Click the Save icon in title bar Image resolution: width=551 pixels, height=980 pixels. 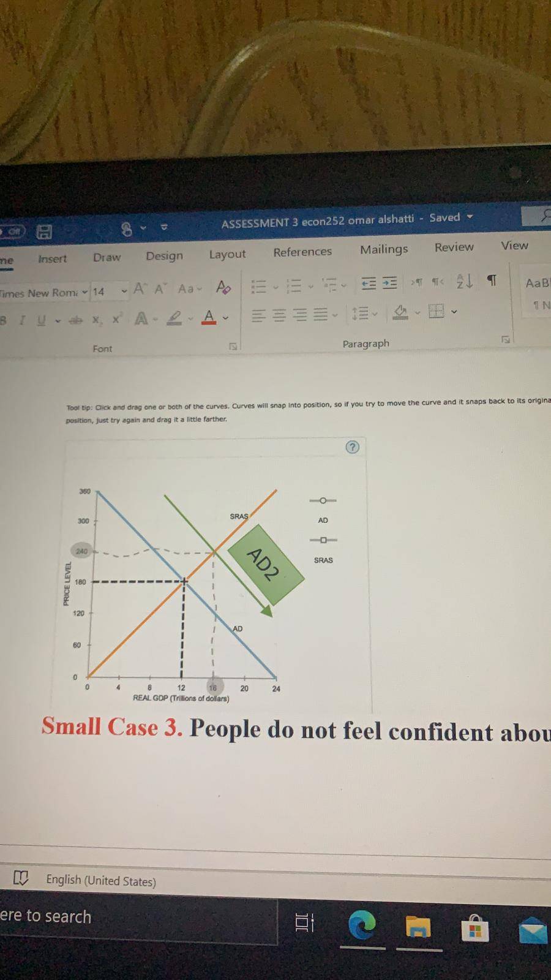[45, 231]
